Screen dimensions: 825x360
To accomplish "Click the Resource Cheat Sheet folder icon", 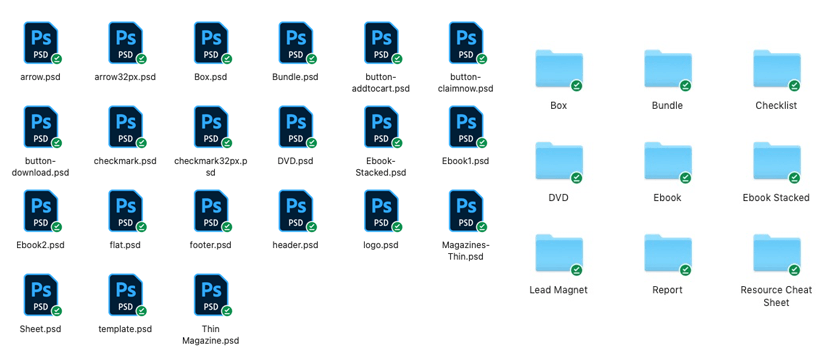I will (x=777, y=254).
